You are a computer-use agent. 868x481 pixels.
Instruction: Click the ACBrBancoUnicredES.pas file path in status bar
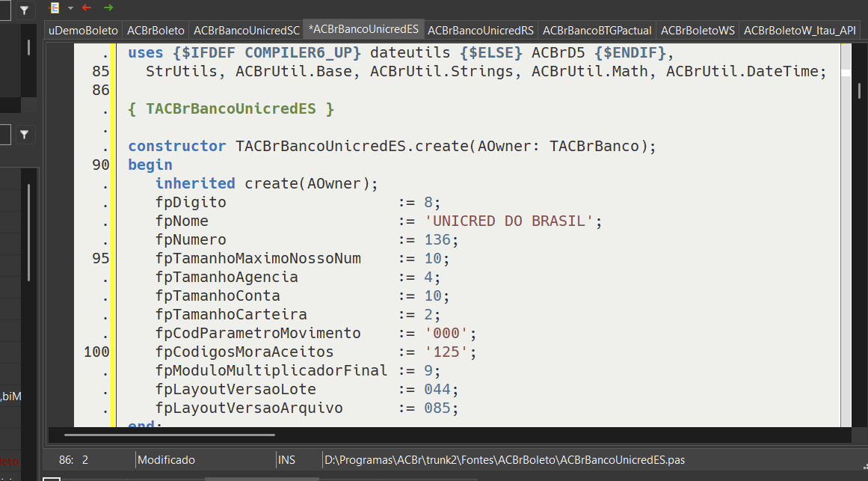(x=505, y=460)
